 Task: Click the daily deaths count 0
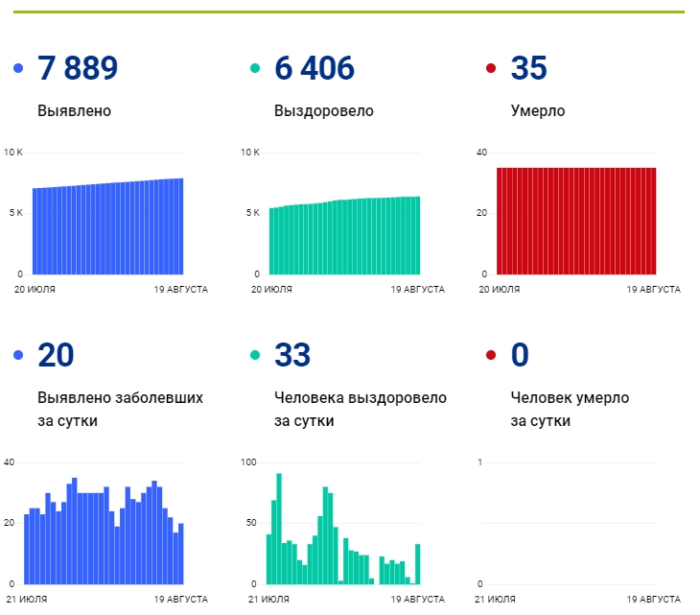[x=520, y=355]
